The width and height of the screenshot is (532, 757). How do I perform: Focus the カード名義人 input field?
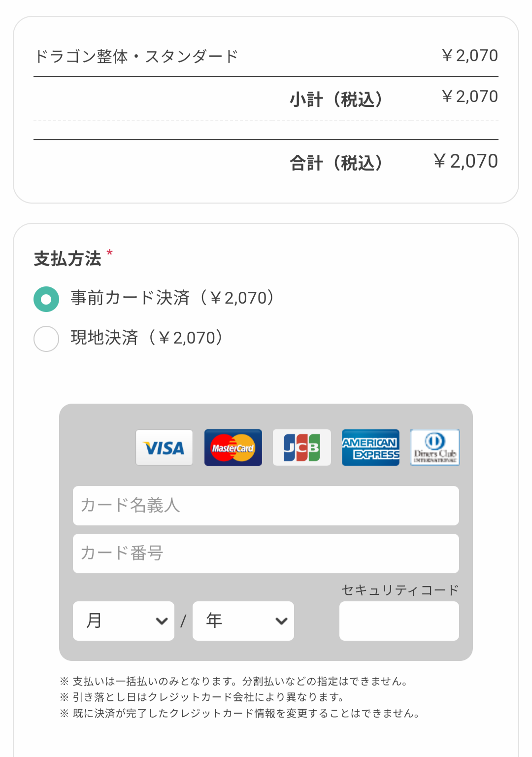[266, 506]
